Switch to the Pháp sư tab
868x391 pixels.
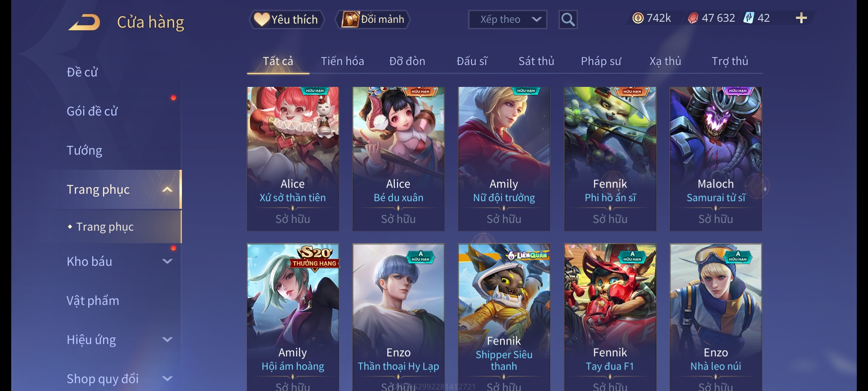click(x=601, y=61)
